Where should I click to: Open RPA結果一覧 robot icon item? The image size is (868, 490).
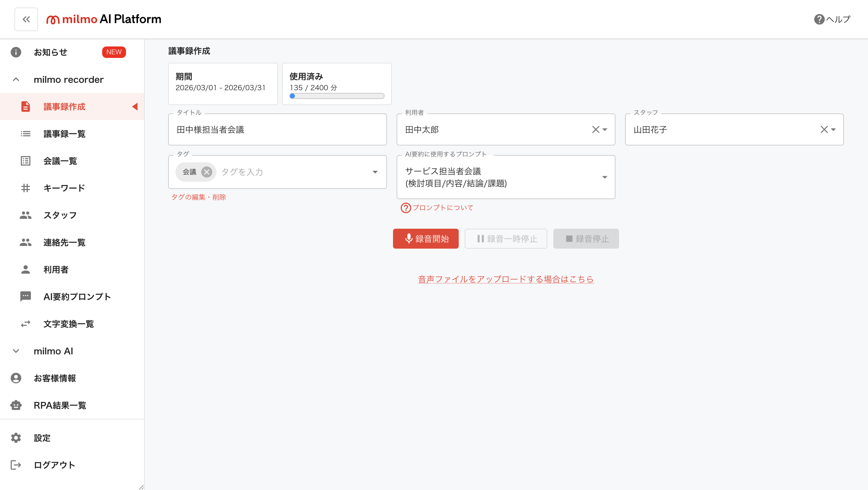(x=16, y=405)
